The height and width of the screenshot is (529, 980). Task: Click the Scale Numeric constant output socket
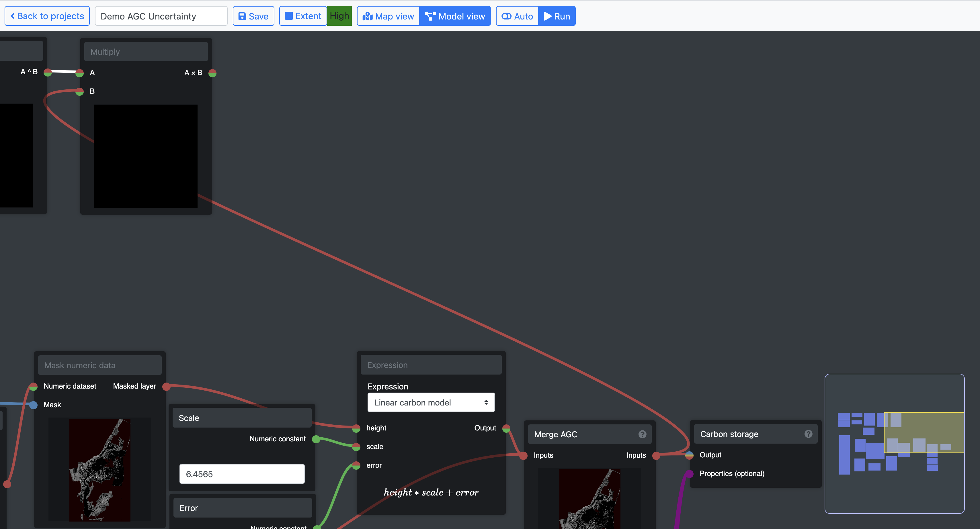click(316, 439)
